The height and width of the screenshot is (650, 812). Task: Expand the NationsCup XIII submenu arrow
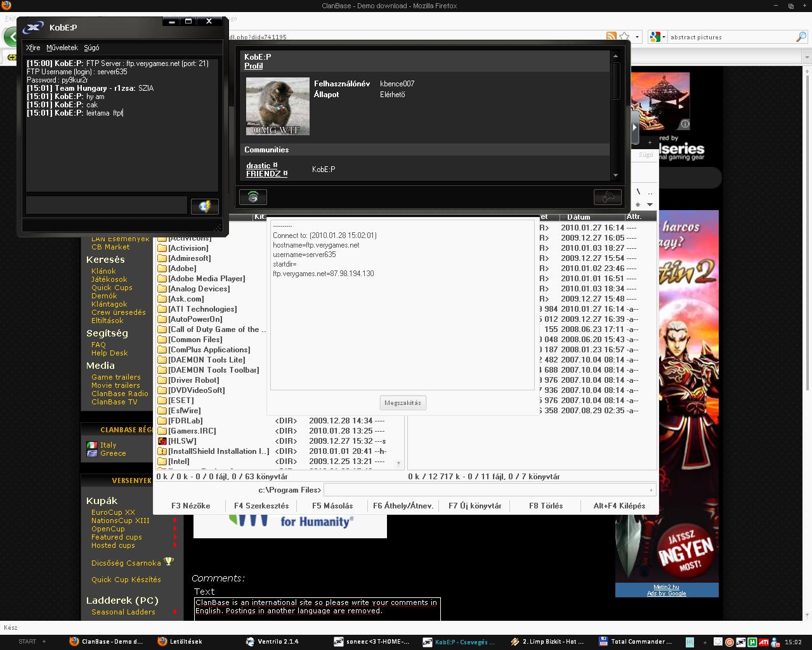[x=175, y=521]
